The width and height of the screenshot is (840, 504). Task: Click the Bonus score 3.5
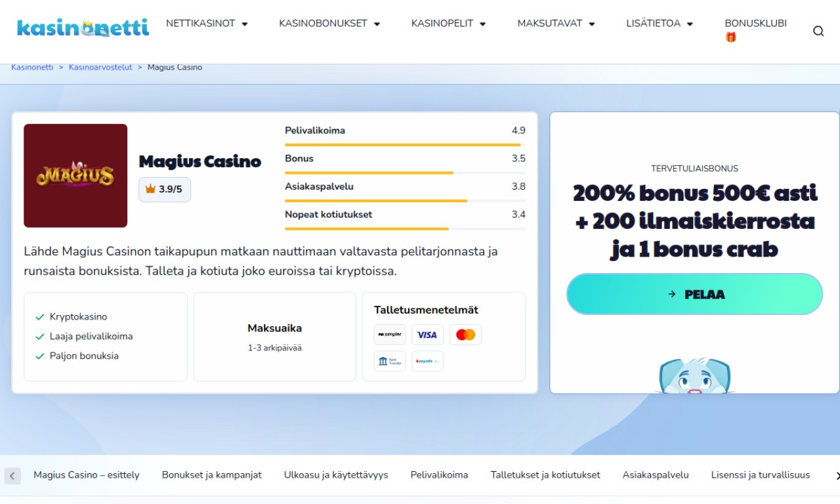518,159
